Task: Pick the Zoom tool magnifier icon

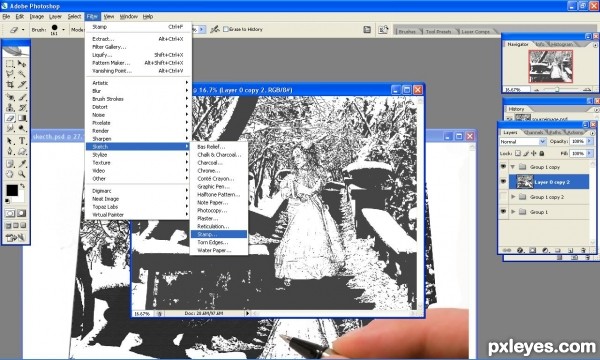Action: coord(22,174)
